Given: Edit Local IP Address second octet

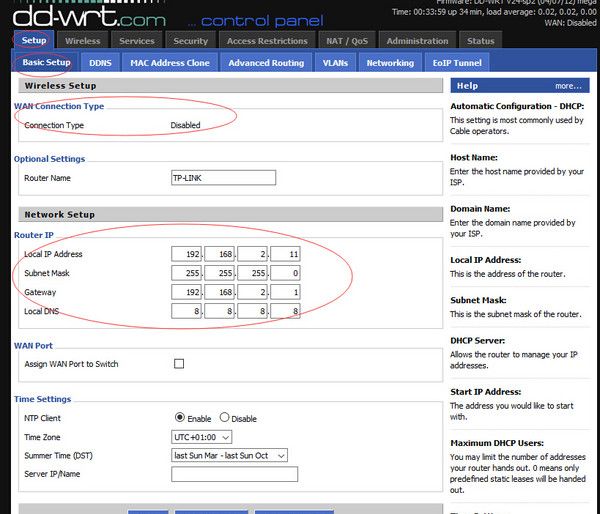Looking at the screenshot, I should pyautogui.click(x=219, y=254).
